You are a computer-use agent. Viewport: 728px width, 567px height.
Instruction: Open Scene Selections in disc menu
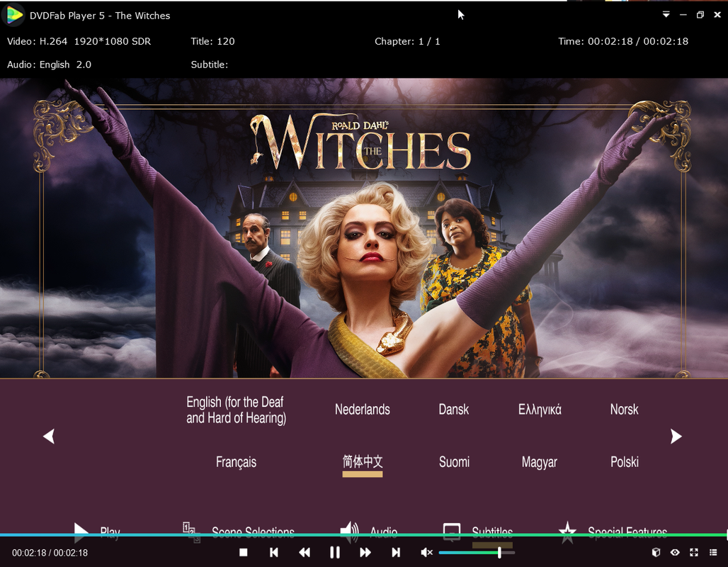pos(239,531)
